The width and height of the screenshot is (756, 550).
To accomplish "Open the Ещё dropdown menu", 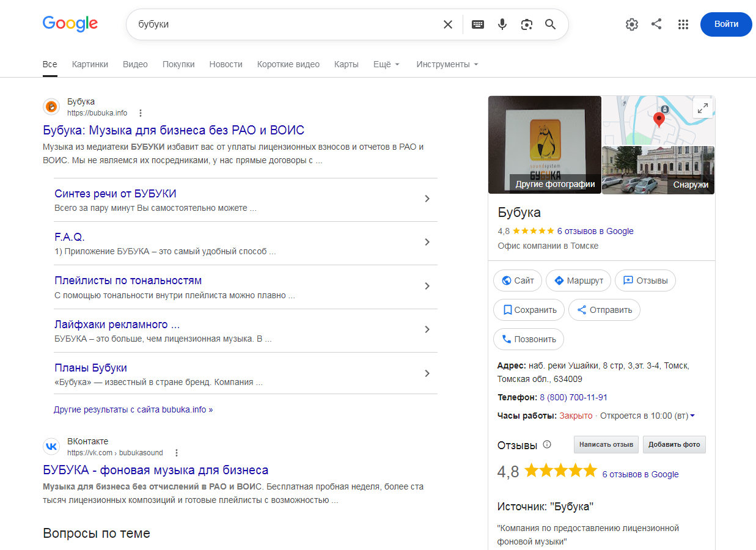I will tap(386, 64).
